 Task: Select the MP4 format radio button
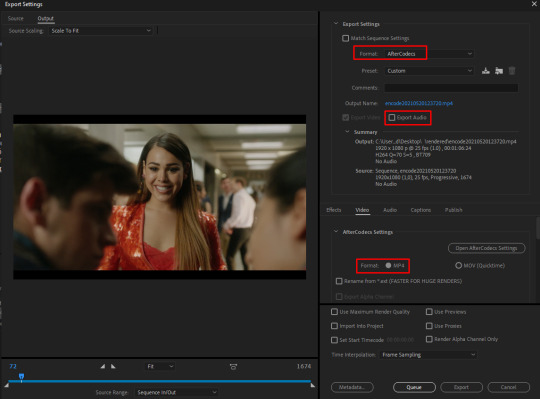pos(388,265)
